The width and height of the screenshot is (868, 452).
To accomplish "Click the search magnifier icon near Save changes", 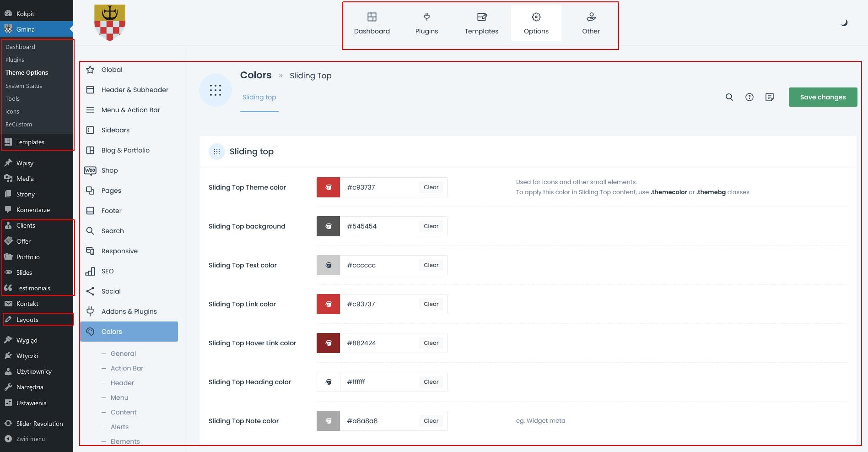I will pos(729,97).
